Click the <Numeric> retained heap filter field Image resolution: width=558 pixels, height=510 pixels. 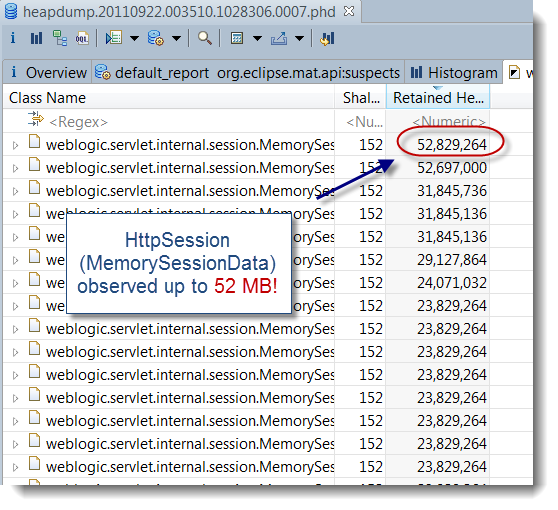click(x=449, y=122)
